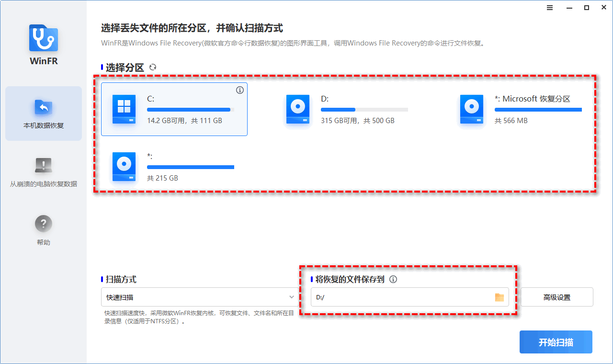Open the hamburger menu at top right
Screen dimensions: 613x364
549,7
